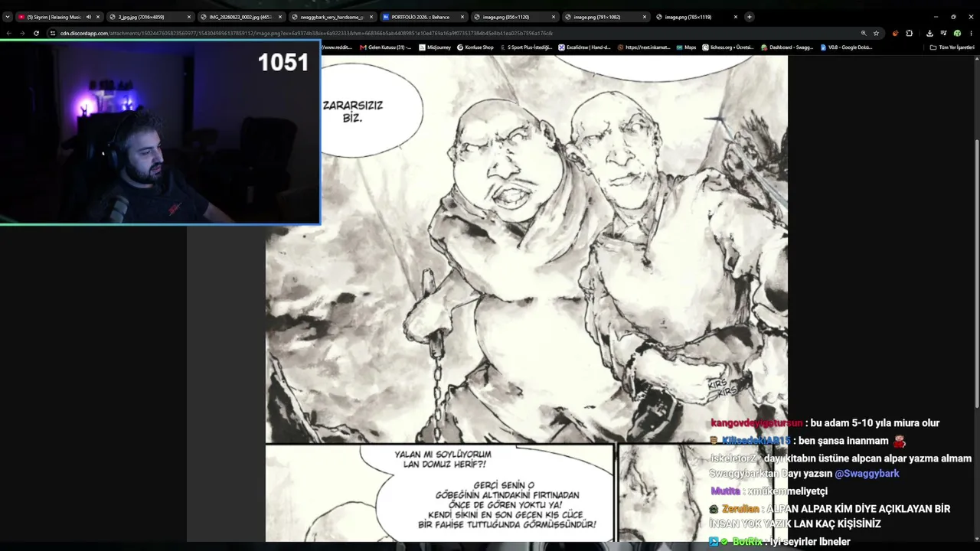Click the chat username starting with kangov
This screenshot has height=551, width=980.
[756, 423]
